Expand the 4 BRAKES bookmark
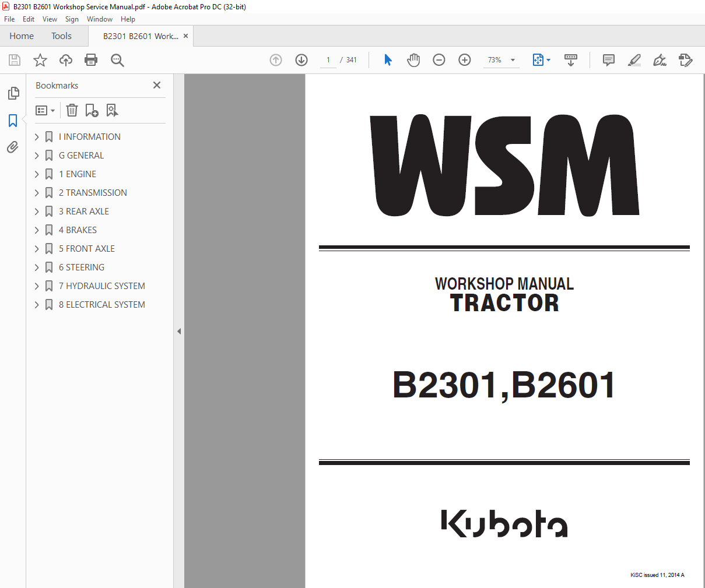 [37, 230]
